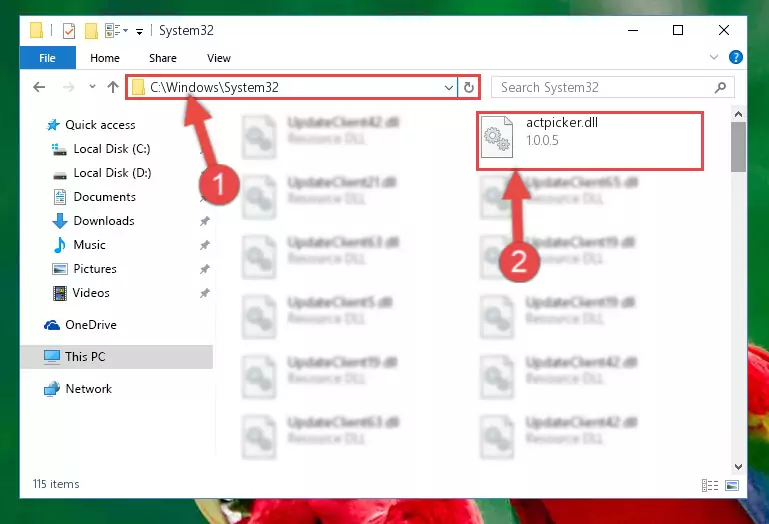Go back with the left arrow
Screen dimensions: 769x524
tap(39, 87)
